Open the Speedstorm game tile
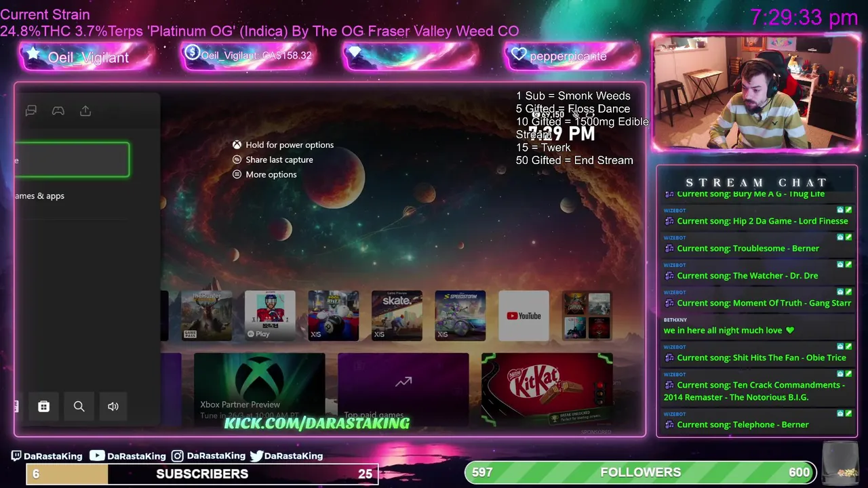Image resolution: width=868 pixels, height=488 pixels. coord(460,316)
